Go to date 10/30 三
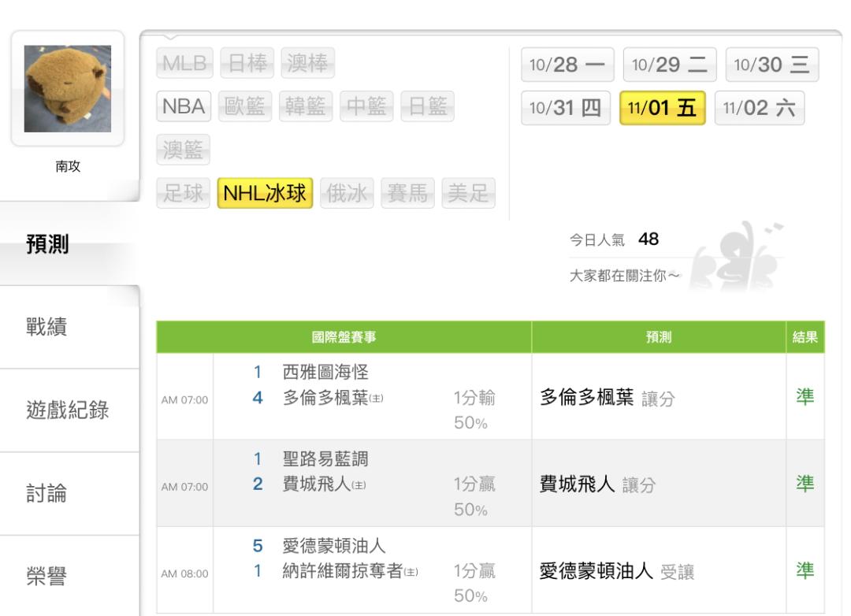851x616 pixels. click(x=771, y=65)
